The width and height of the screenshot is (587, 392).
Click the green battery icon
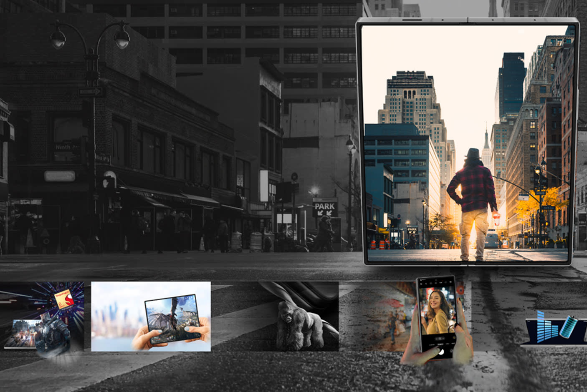point(569,326)
